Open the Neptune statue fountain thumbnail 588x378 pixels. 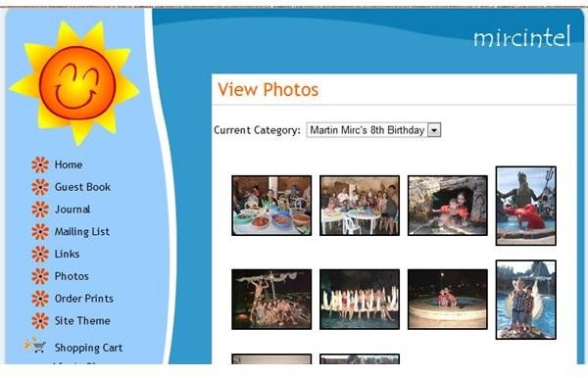[x=525, y=206]
